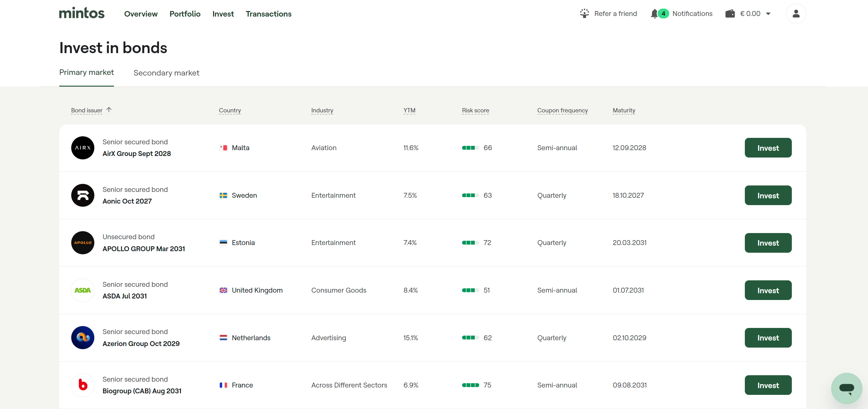Image resolution: width=868 pixels, height=409 pixels.
Task: Open the Portfolio menu
Action: pyautogui.click(x=185, y=14)
